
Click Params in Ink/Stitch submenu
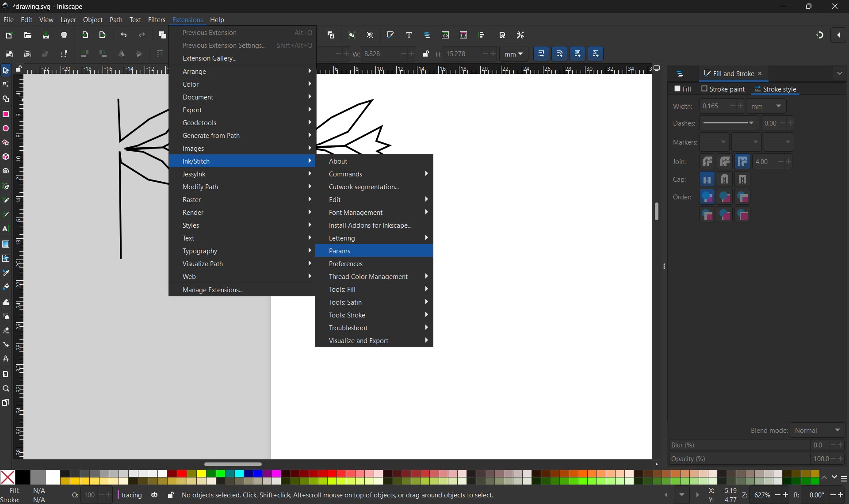374,251
